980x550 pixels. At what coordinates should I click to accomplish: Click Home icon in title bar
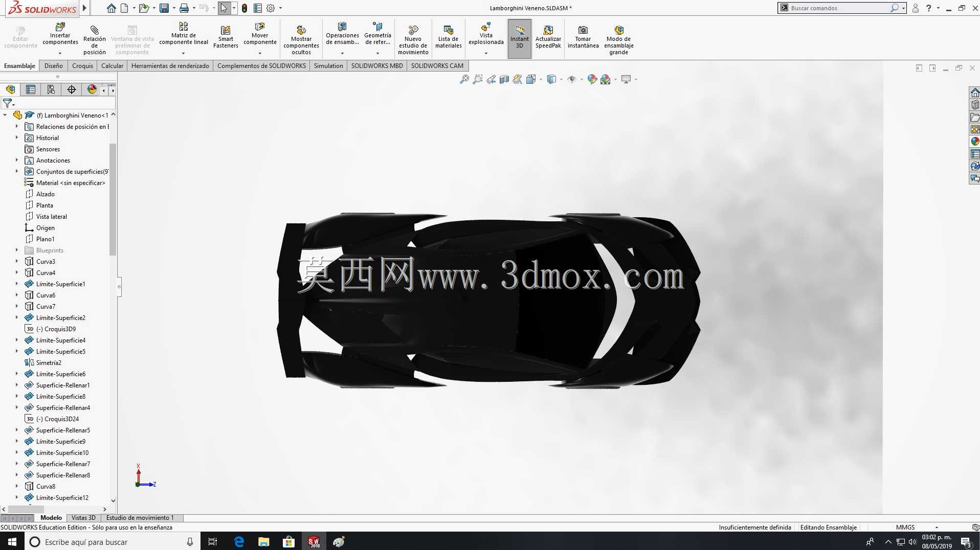pyautogui.click(x=112, y=8)
